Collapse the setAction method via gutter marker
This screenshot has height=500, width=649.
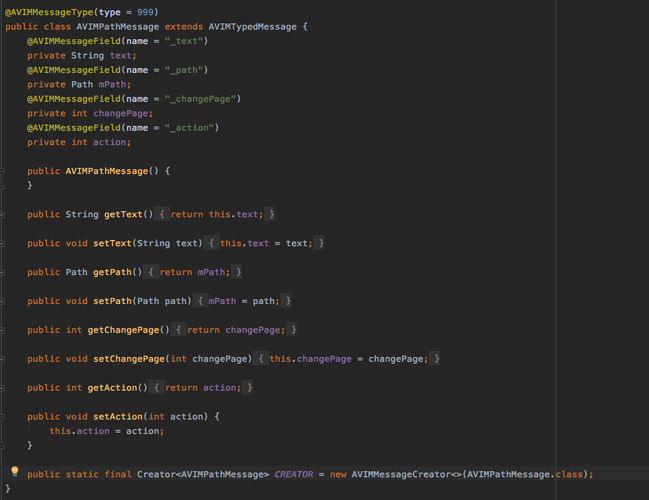tap(2, 417)
